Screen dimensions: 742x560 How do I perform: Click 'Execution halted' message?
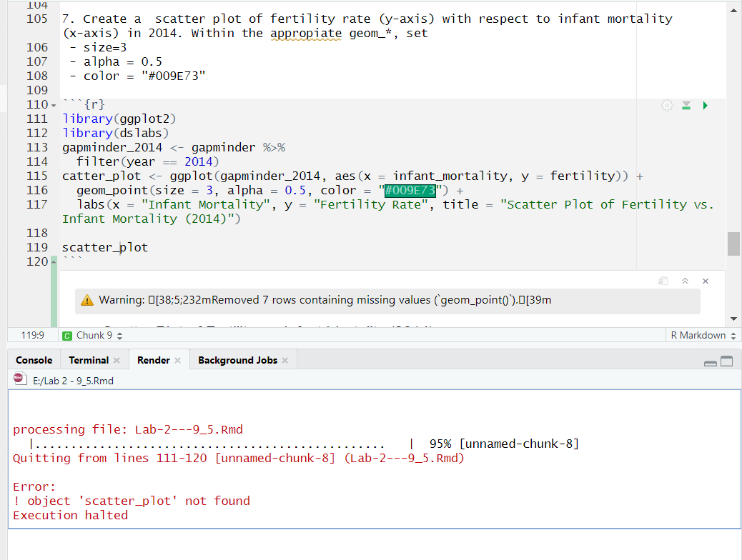click(71, 515)
